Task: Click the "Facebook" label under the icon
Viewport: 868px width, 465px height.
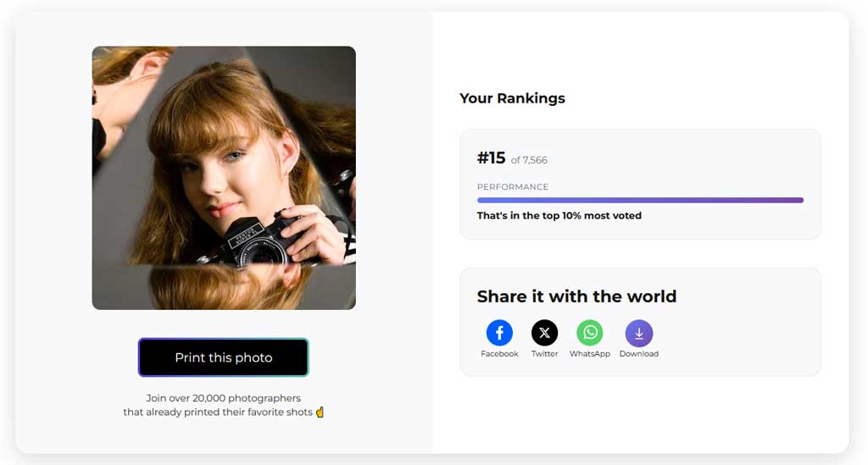Action: tap(499, 354)
